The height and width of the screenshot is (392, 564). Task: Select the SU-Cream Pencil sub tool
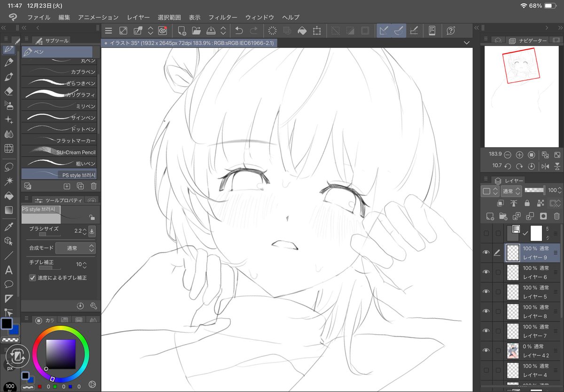pyautogui.click(x=59, y=152)
